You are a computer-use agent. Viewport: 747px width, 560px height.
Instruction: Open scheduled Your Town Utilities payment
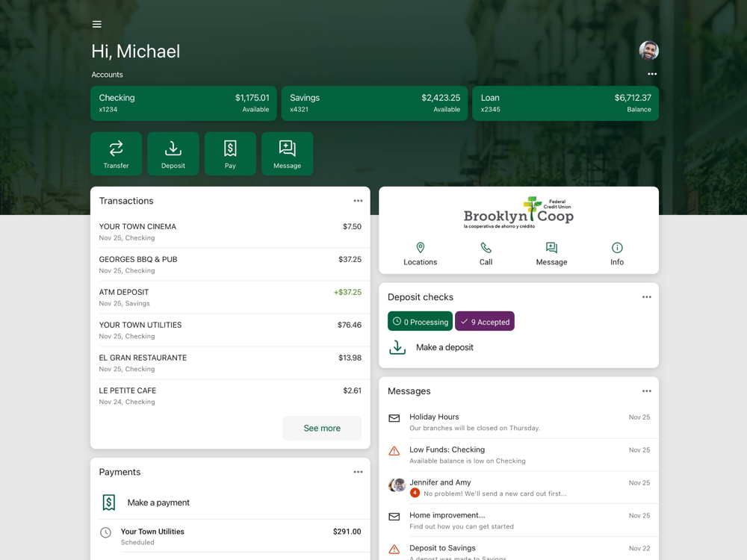[230, 536]
